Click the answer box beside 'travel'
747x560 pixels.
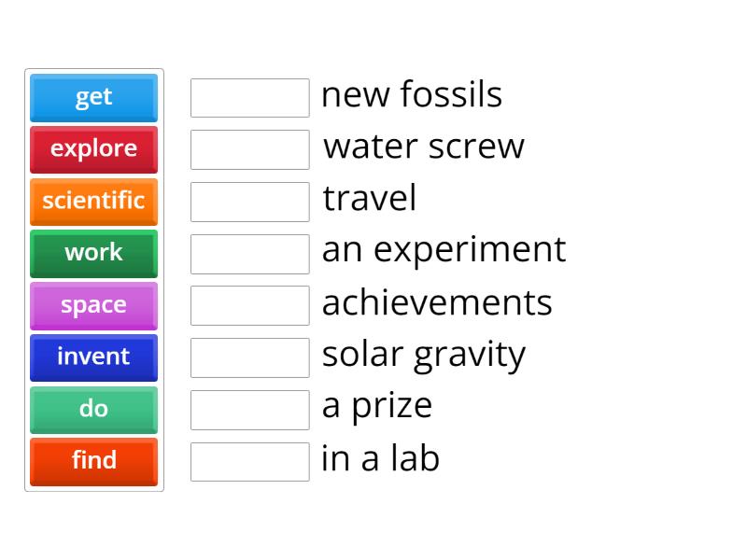click(249, 201)
